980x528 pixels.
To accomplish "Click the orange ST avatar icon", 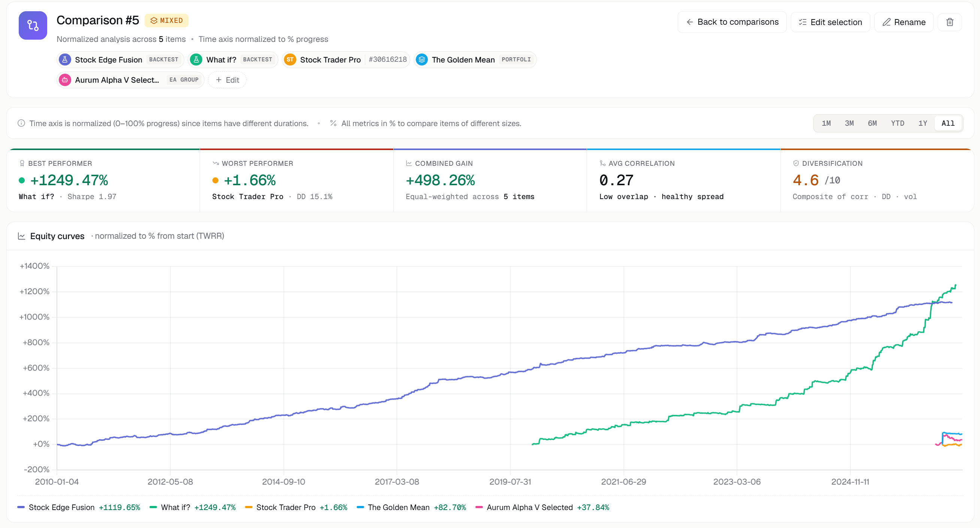I will pos(290,59).
